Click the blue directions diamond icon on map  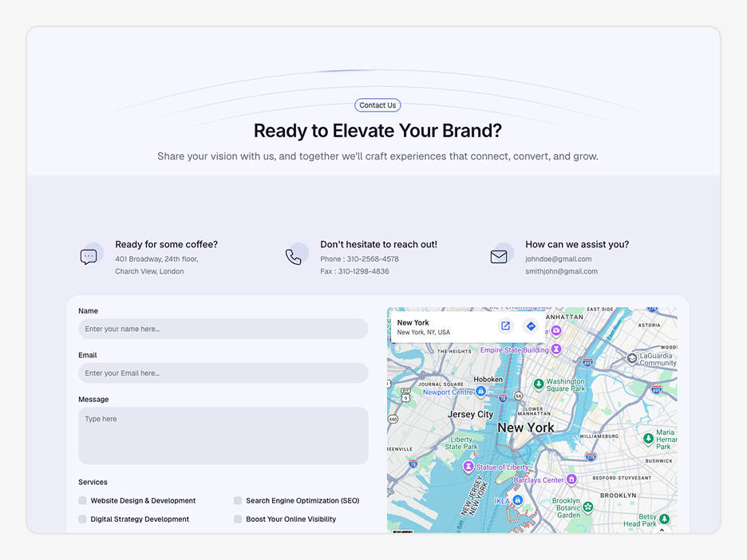pyautogui.click(x=531, y=326)
